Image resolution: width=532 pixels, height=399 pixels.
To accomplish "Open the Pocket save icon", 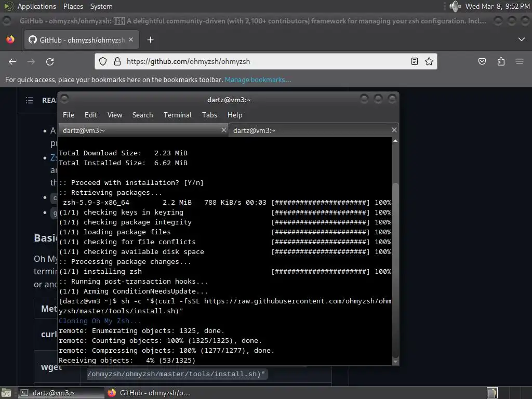I will pyautogui.click(x=482, y=61).
